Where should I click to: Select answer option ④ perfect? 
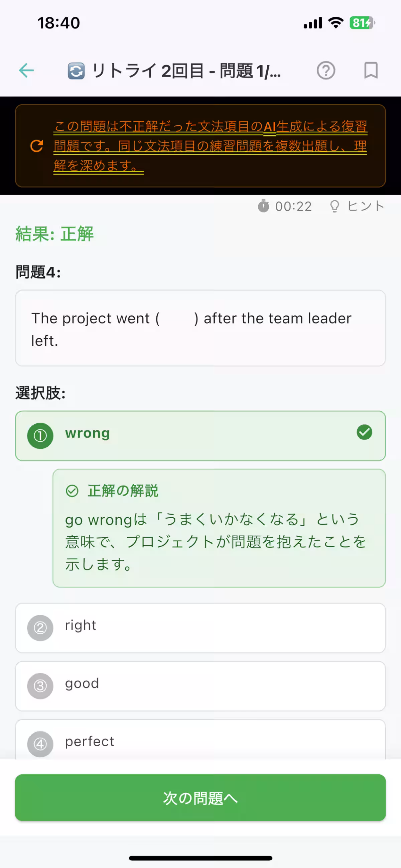pyautogui.click(x=200, y=741)
